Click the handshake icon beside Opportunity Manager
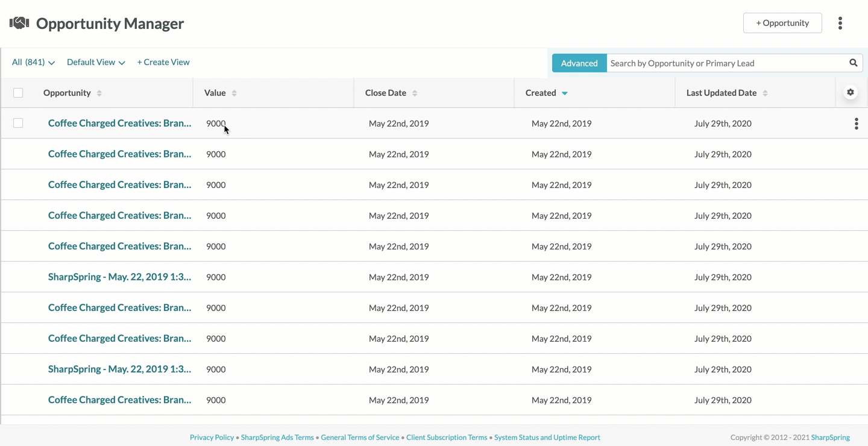Image resolution: width=868 pixels, height=446 pixels. click(x=19, y=23)
